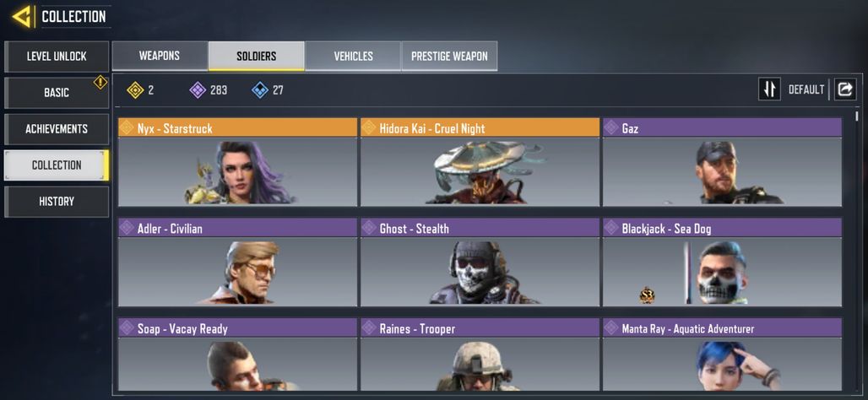Click the yellow warning badge on Basic
Viewport: 868px width, 400px height.
(100, 83)
